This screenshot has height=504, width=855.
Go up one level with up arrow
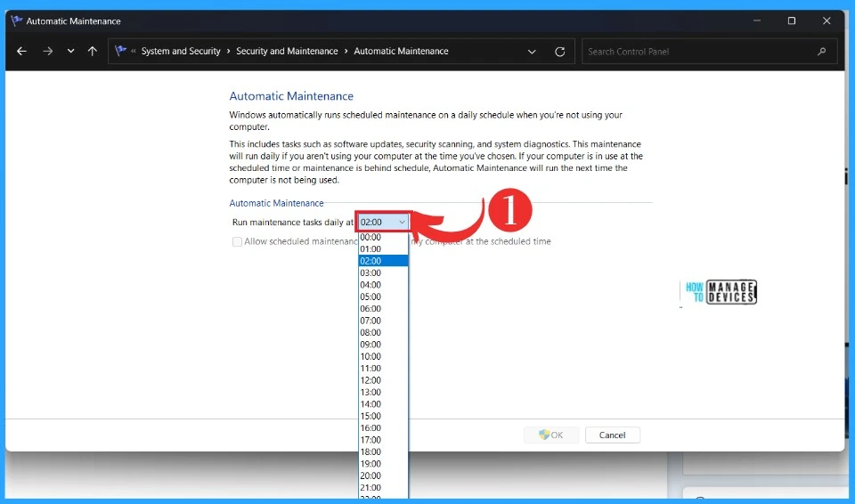pos(92,52)
